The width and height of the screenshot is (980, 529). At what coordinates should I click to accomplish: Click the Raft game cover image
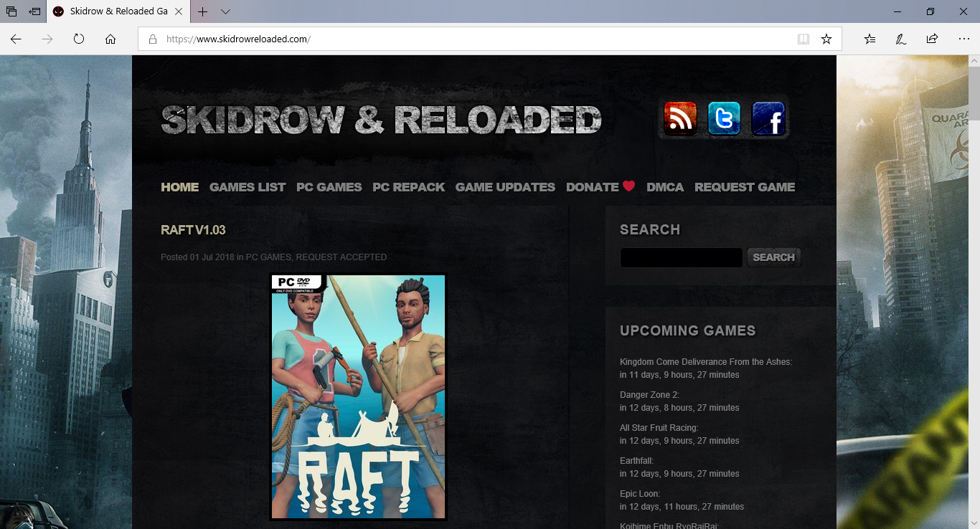(358, 396)
